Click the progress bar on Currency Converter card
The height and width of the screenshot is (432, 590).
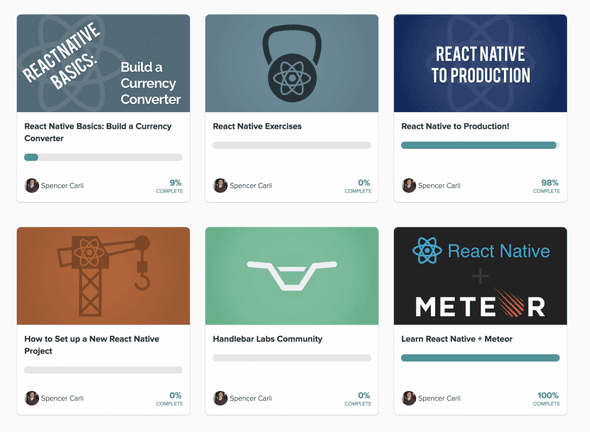click(x=103, y=157)
